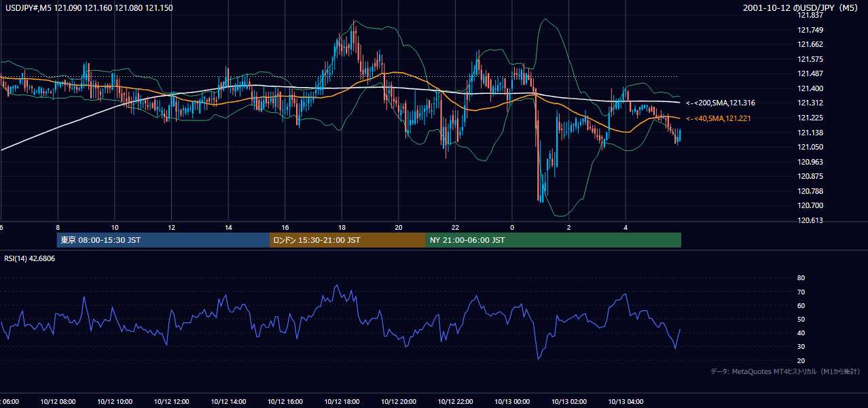Click price axis value 120.613
Image resolution: width=868 pixels, height=408 pixels.
pos(810,220)
